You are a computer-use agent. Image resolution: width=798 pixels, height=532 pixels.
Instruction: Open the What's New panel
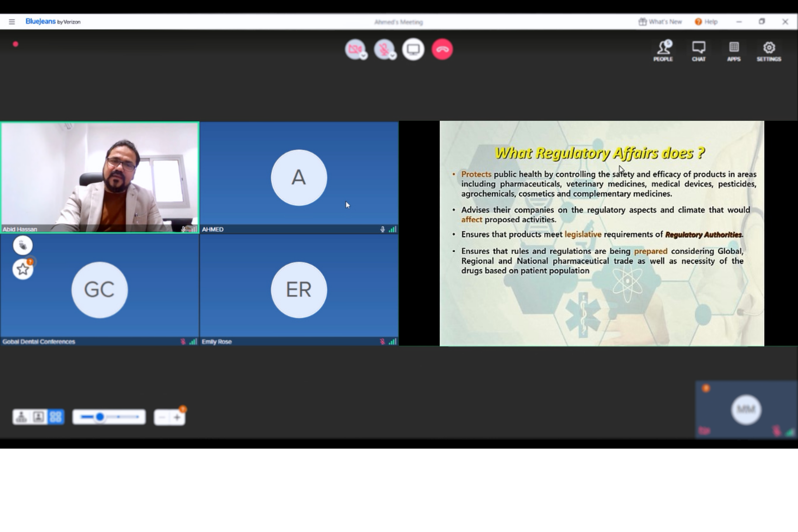660,22
